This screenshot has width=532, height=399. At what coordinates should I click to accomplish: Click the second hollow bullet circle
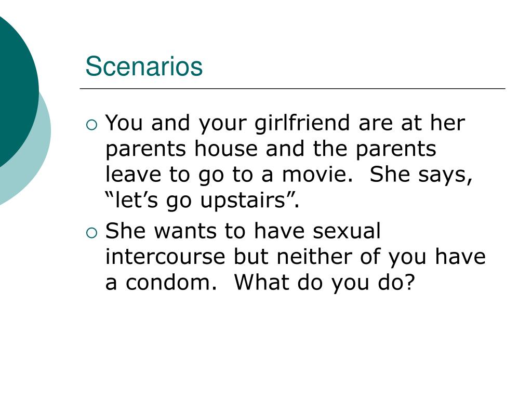(91, 233)
